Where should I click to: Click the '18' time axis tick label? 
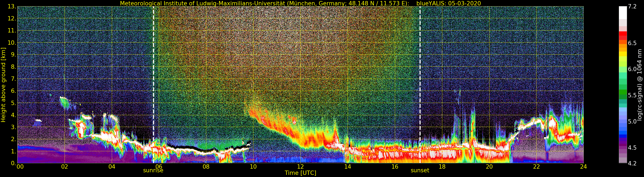[442, 167]
